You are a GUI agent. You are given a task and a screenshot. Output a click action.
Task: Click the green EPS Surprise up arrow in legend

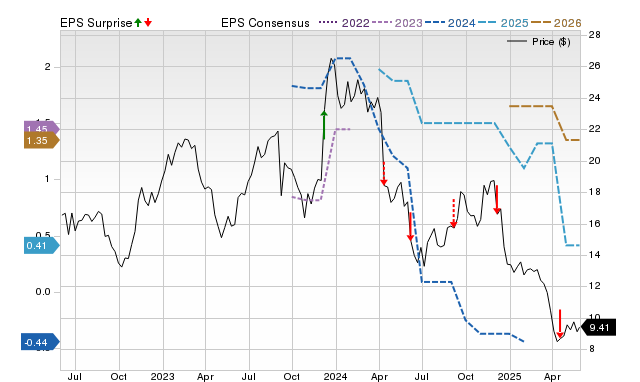click(138, 23)
